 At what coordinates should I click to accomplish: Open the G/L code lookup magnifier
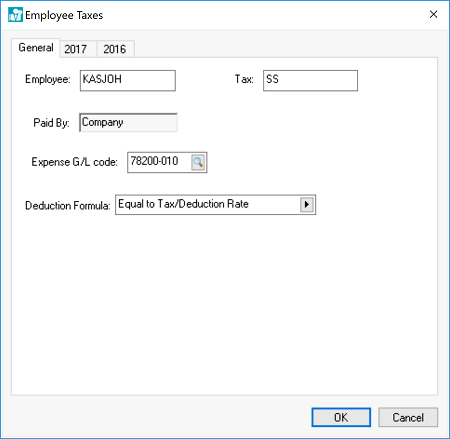198,162
